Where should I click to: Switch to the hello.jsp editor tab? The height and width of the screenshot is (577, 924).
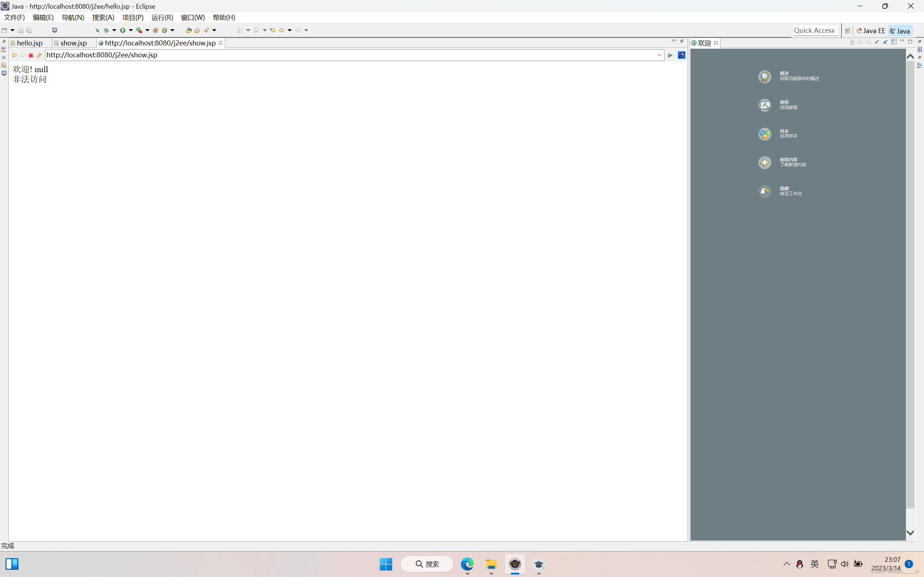coord(29,43)
